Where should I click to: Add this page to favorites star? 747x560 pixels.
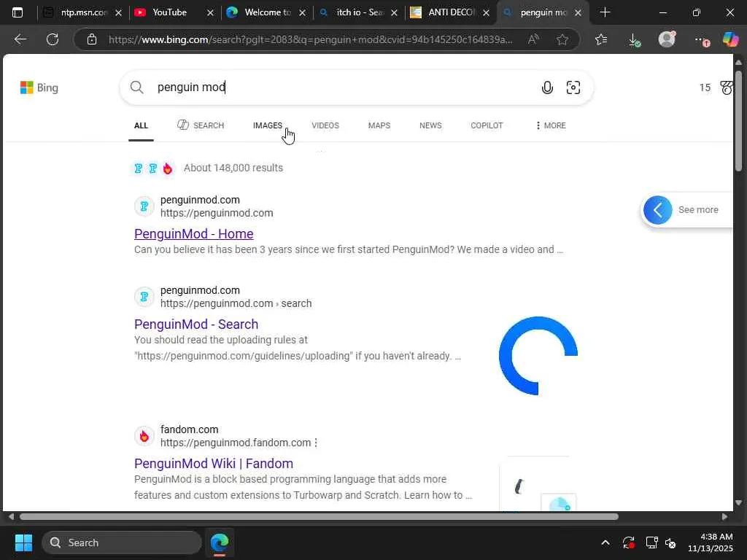[562, 39]
